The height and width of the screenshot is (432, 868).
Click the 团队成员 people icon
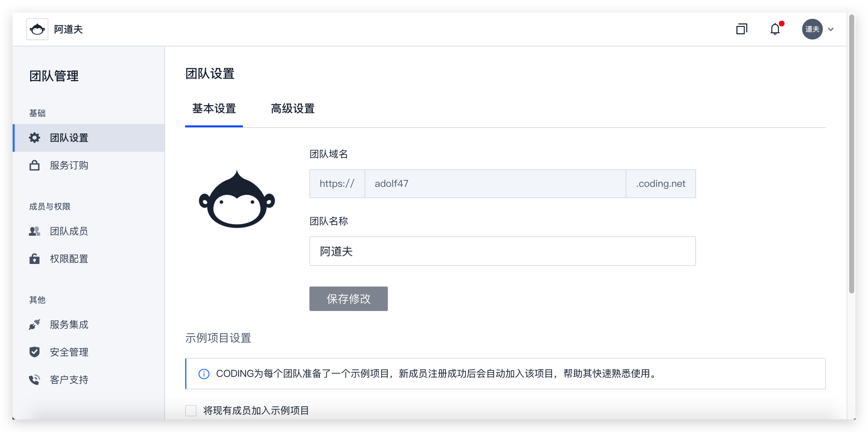35,231
